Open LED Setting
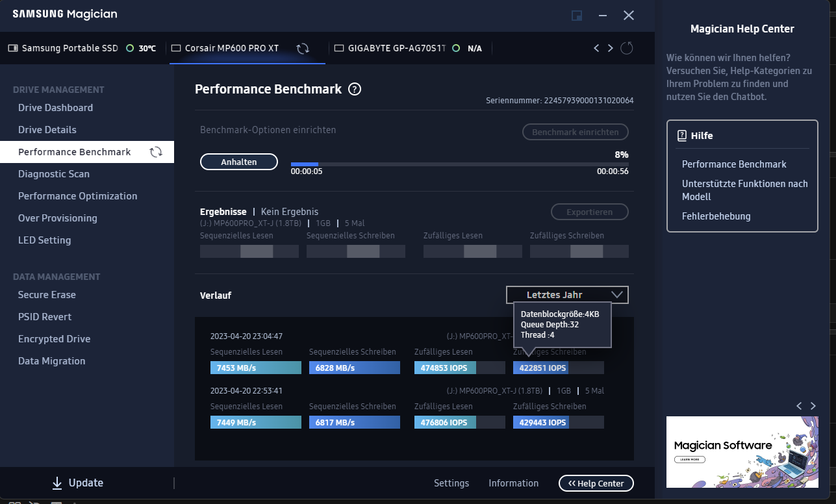This screenshot has height=504, width=836. tap(45, 240)
